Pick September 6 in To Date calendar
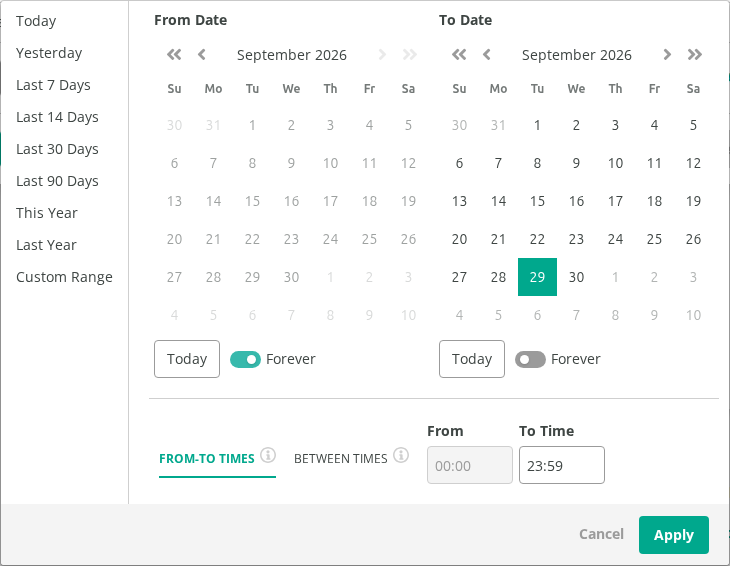The height and width of the screenshot is (566, 730). coord(460,163)
